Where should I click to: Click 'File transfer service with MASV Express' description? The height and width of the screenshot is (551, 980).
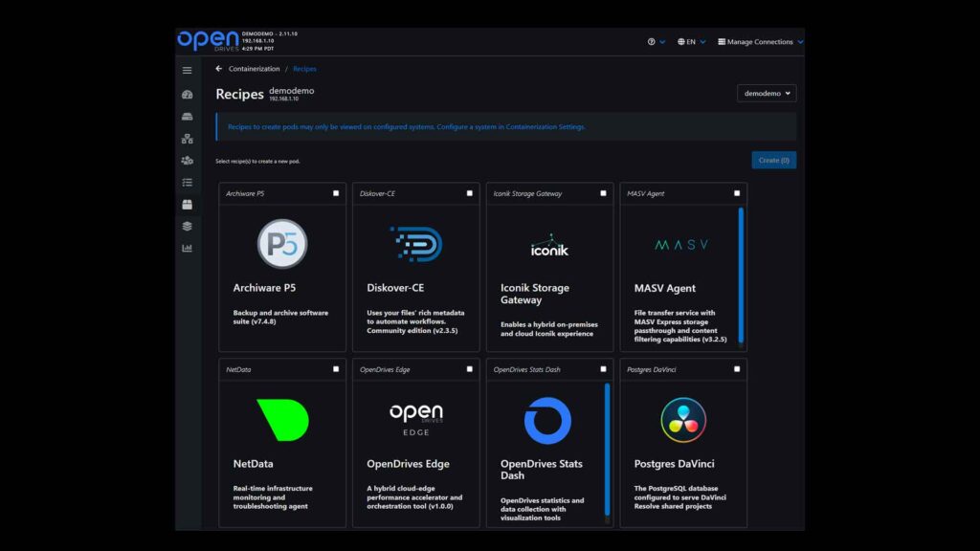[x=680, y=326]
